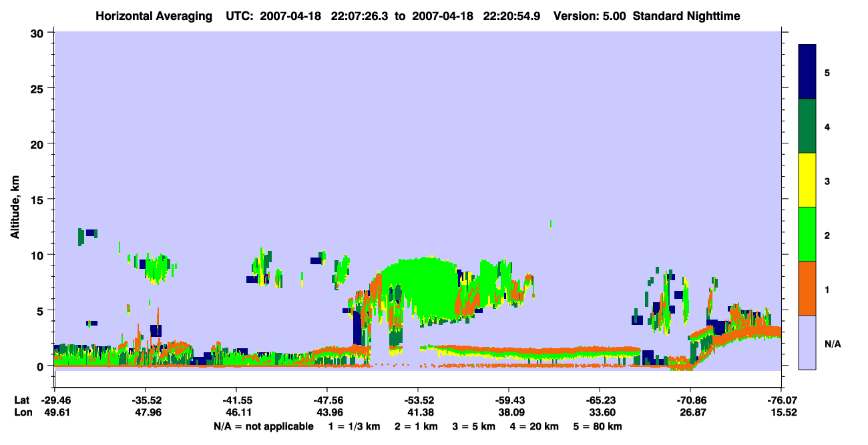Click the colorbar label 'N/A'

tap(832, 344)
